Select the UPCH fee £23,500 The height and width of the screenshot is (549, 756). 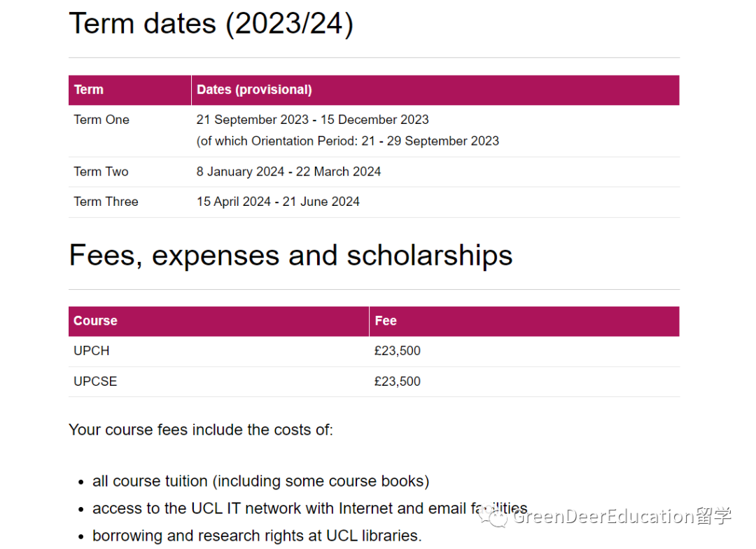pos(398,352)
